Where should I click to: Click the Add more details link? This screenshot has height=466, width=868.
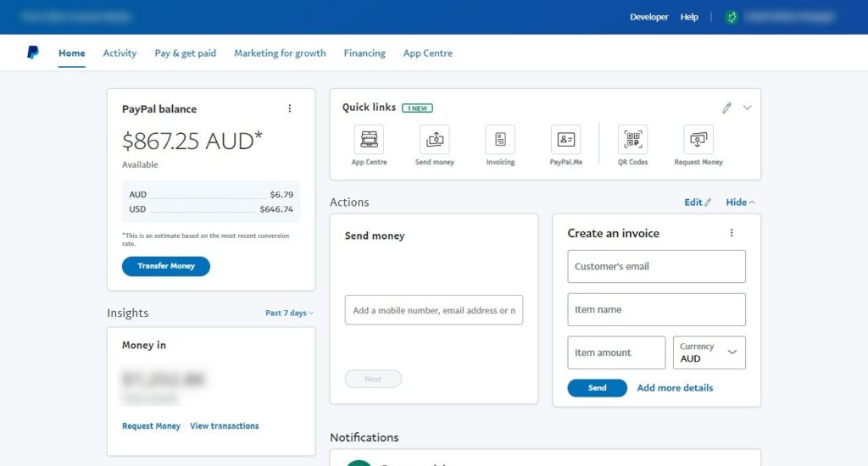[x=675, y=388]
